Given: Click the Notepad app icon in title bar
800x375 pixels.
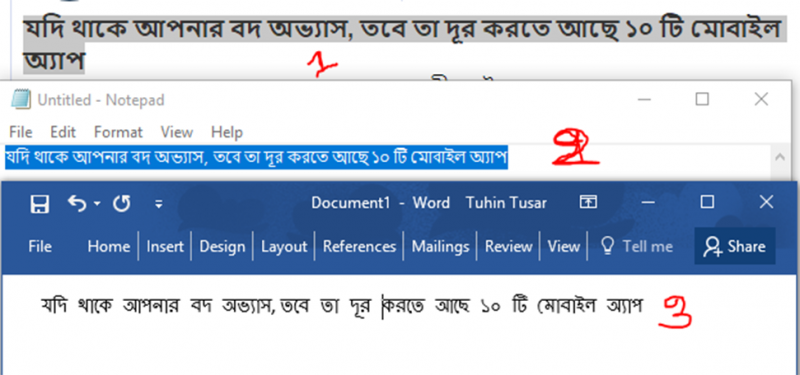Looking at the screenshot, I should [x=21, y=99].
